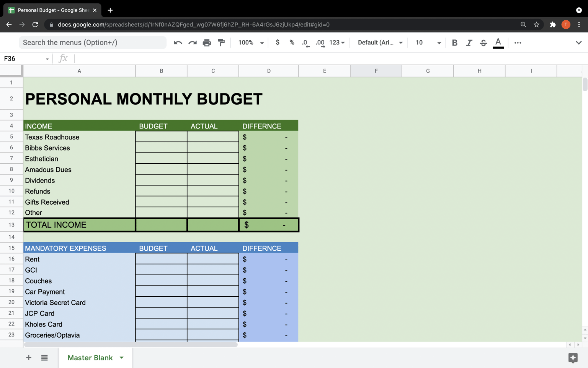Click the Actual cell for Dividends

pyautogui.click(x=213, y=180)
